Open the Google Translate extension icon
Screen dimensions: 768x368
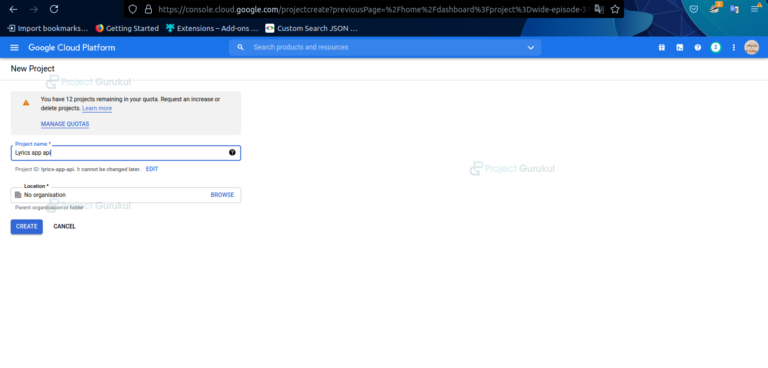(734, 9)
